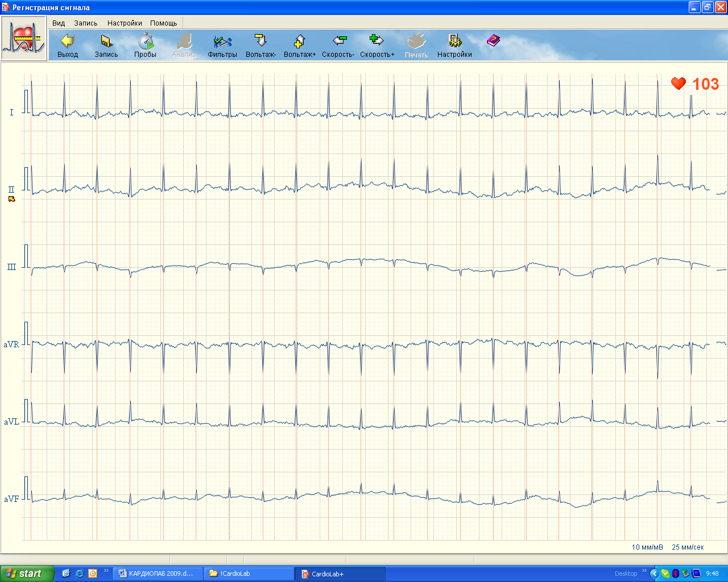Open Пробы stopwatch tool
This screenshot has height=582, width=728.
click(146, 41)
